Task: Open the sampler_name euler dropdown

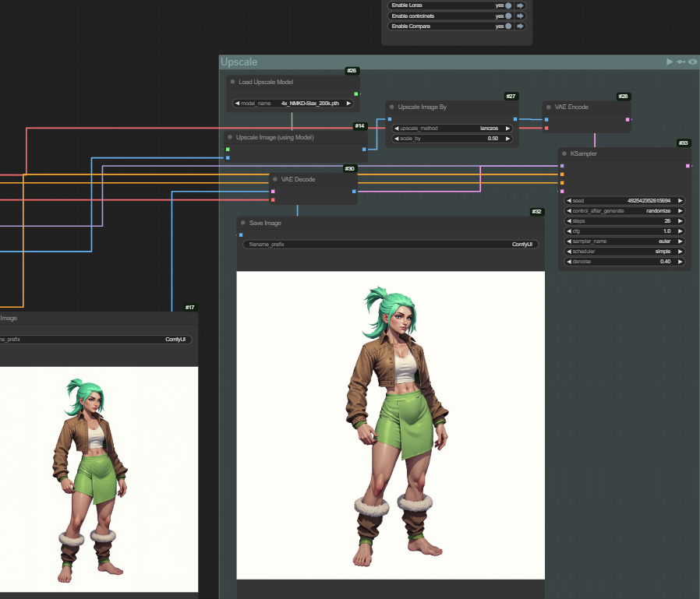Action: [624, 241]
